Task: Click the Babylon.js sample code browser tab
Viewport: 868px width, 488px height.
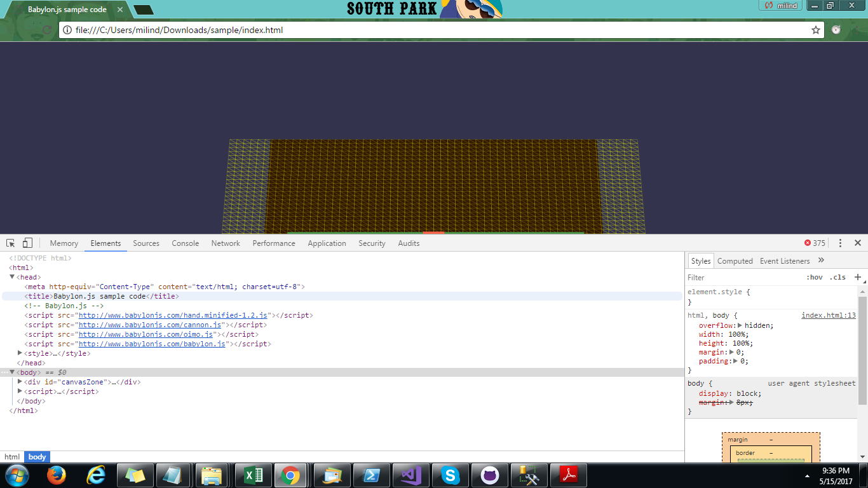Action: click(67, 10)
